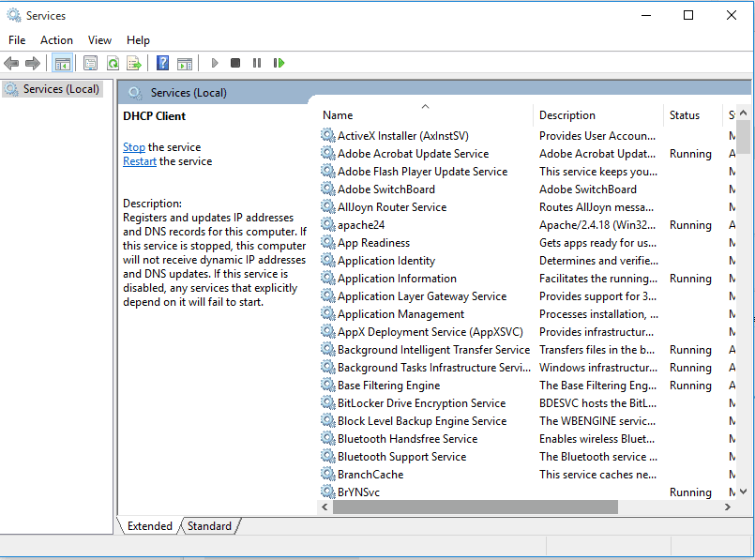The width and height of the screenshot is (755, 560).
Task: Click the Refresh toolbar icon
Action: (113, 63)
